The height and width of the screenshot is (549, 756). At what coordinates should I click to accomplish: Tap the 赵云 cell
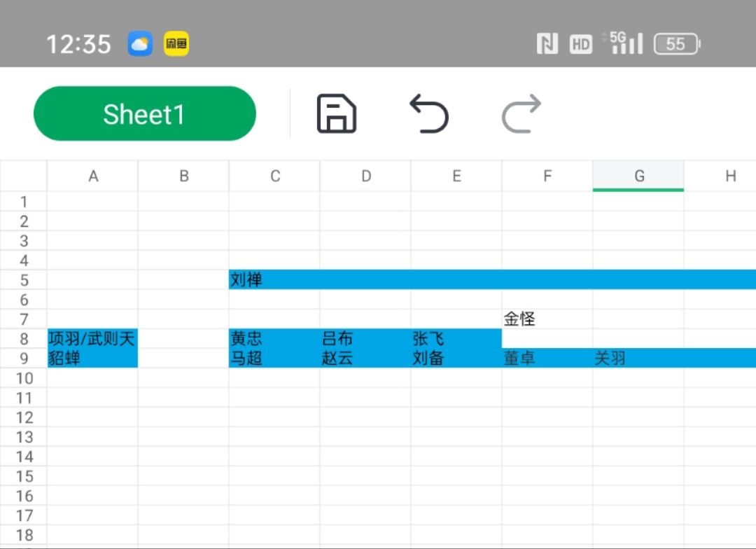365,359
